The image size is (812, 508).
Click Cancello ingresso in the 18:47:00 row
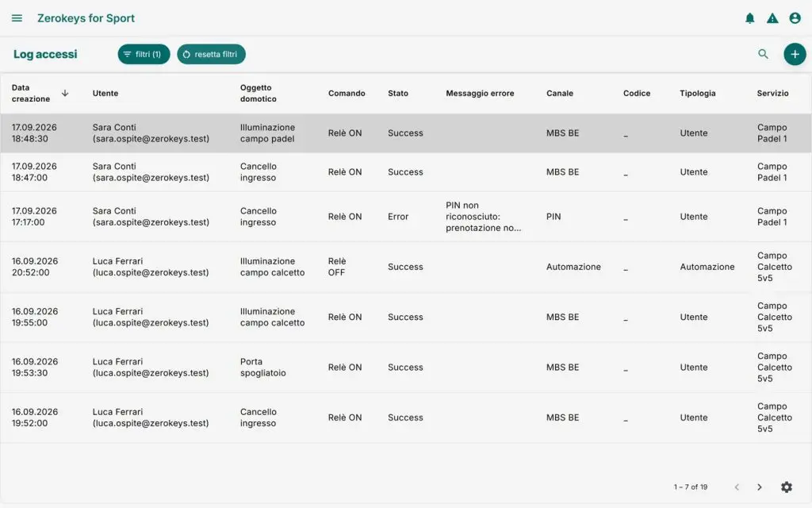pos(258,172)
